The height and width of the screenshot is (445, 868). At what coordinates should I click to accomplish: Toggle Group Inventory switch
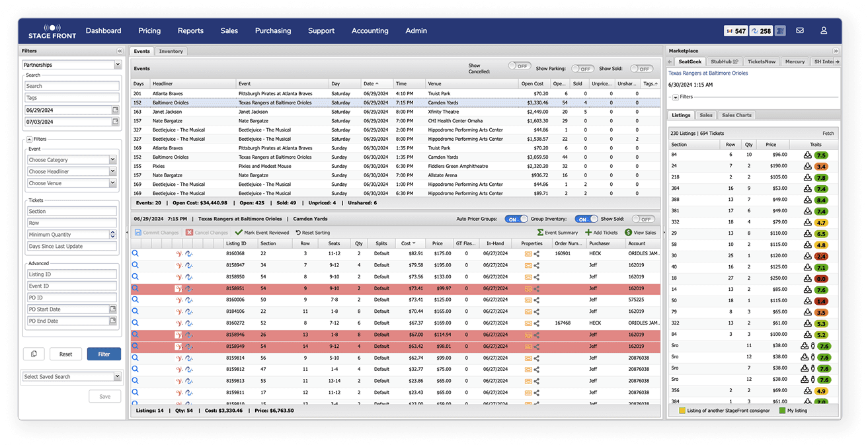(x=586, y=219)
